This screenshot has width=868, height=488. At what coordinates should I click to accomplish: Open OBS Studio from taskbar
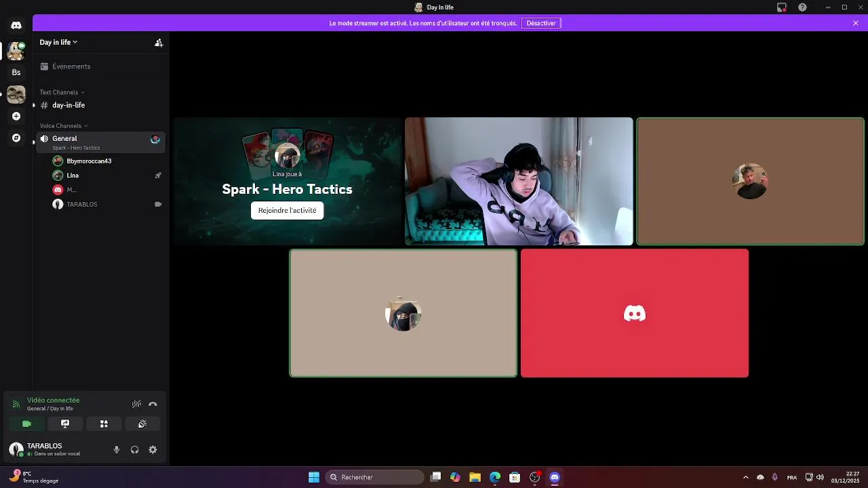(535, 477)
